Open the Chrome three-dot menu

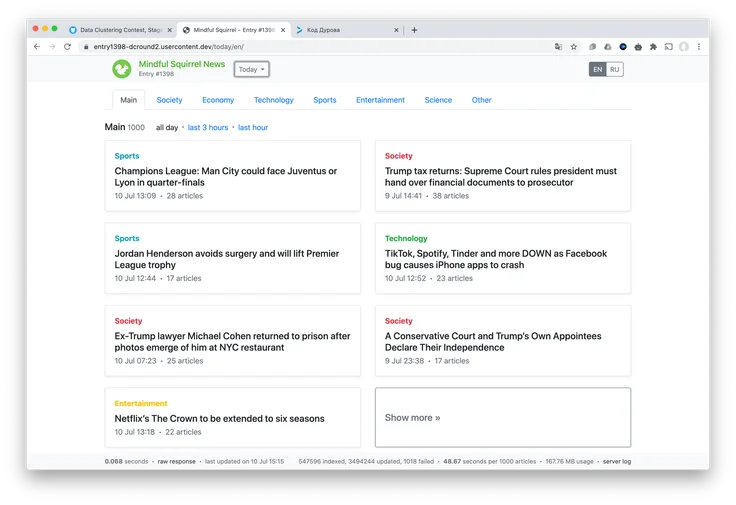699,46
